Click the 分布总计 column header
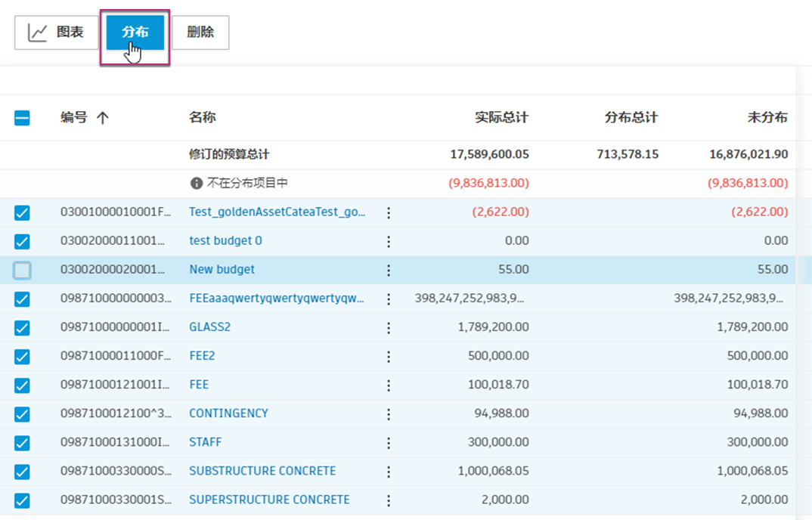 pos(631,118)
